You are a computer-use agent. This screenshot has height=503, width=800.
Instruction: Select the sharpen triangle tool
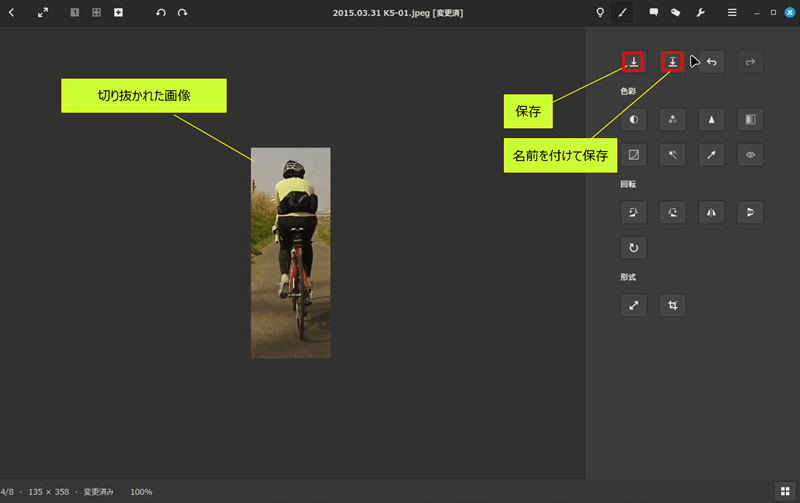(x=711, y=119)
